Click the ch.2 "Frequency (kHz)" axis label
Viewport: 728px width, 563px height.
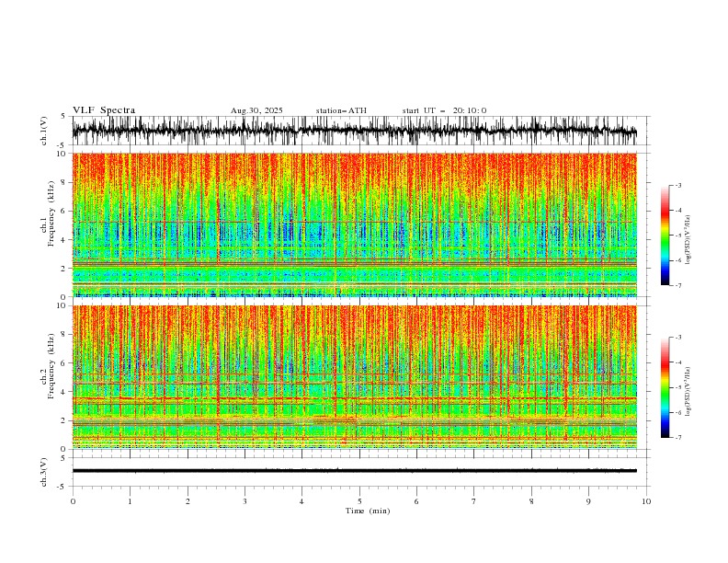click(x=51, y=365)
